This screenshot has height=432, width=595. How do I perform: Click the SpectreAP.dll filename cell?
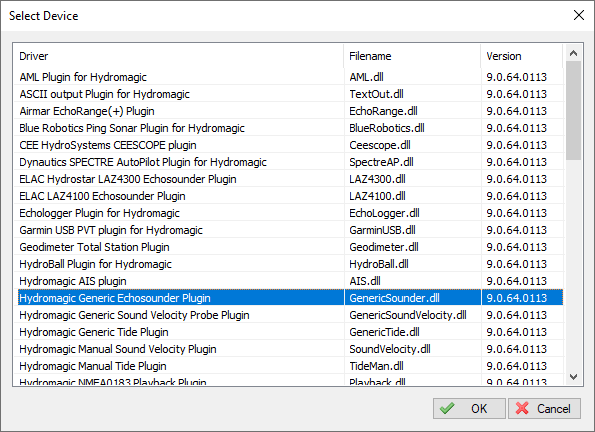pyautogui.click(x=412, y=162)
